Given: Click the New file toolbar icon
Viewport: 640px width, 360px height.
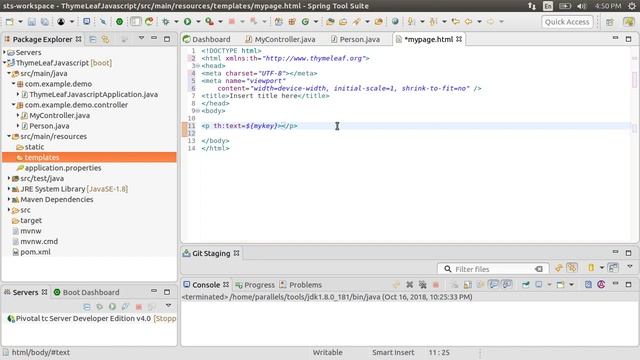Looking at the screenshot, I should point(9,22).
